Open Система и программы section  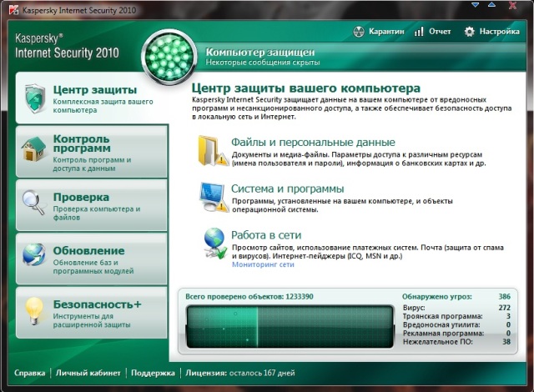coord(287,188)
